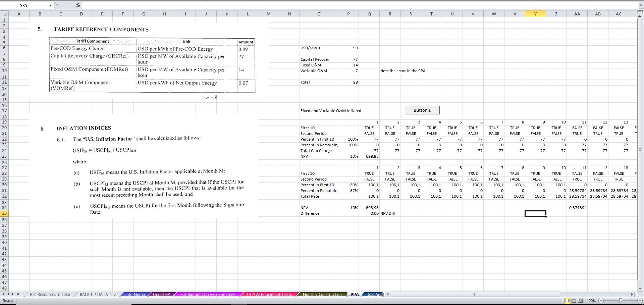Select the column Y header

pyautogui.click(x=535, y=14)
